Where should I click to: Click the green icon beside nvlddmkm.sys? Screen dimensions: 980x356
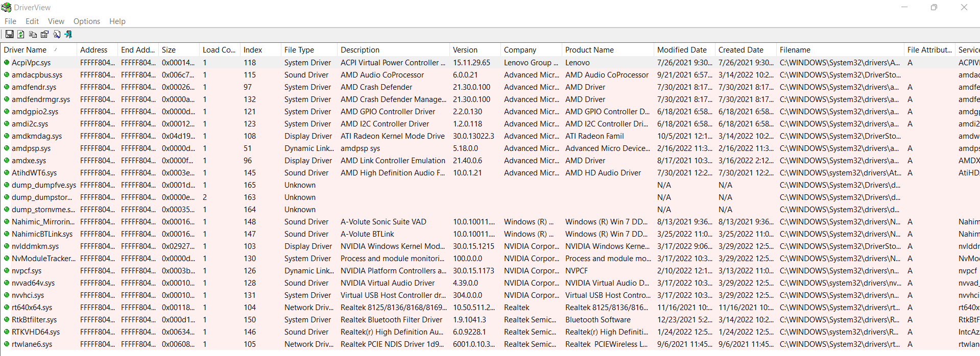pyautogui.click(x=7, y=246)
